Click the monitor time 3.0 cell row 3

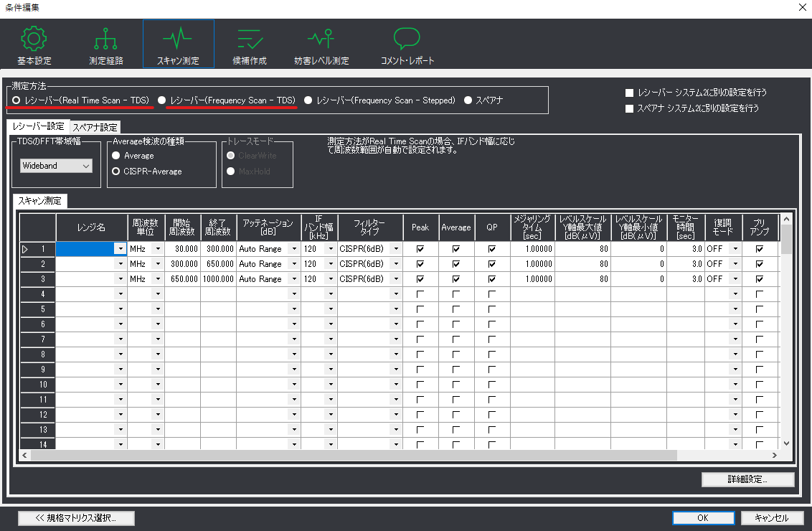coord(686,279)
